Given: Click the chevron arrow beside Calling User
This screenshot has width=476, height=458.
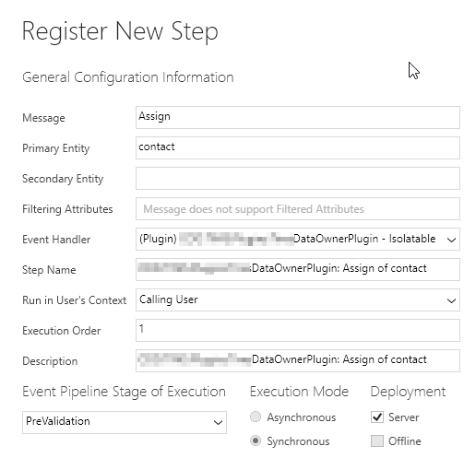Looking at the screenshot, I should [x=451, y=300].
